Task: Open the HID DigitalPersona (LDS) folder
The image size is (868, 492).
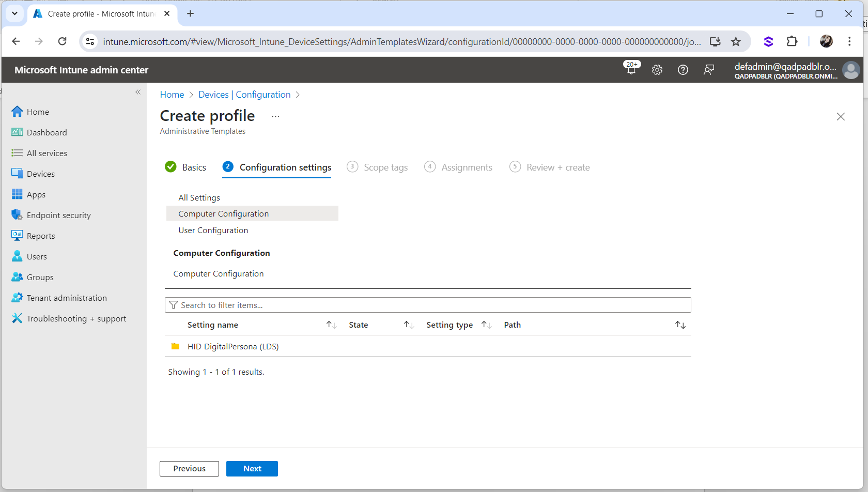Action: pos(233,346)
